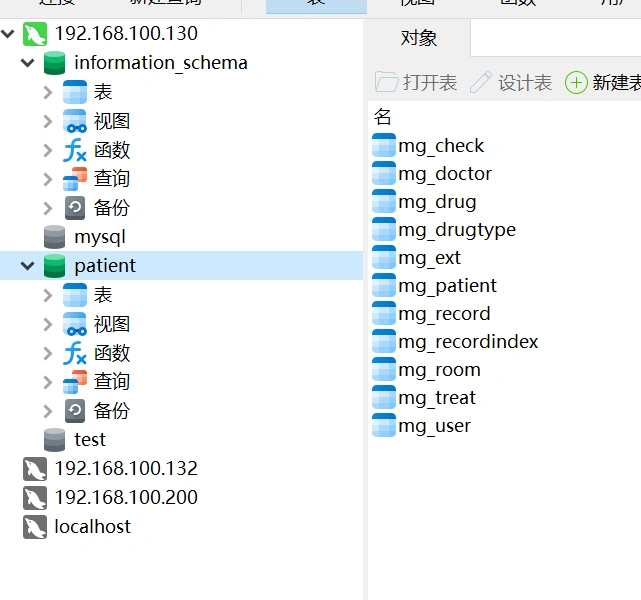Click the grey mysql database icon
The image size is (641, 600).
(x=55, y=237)
